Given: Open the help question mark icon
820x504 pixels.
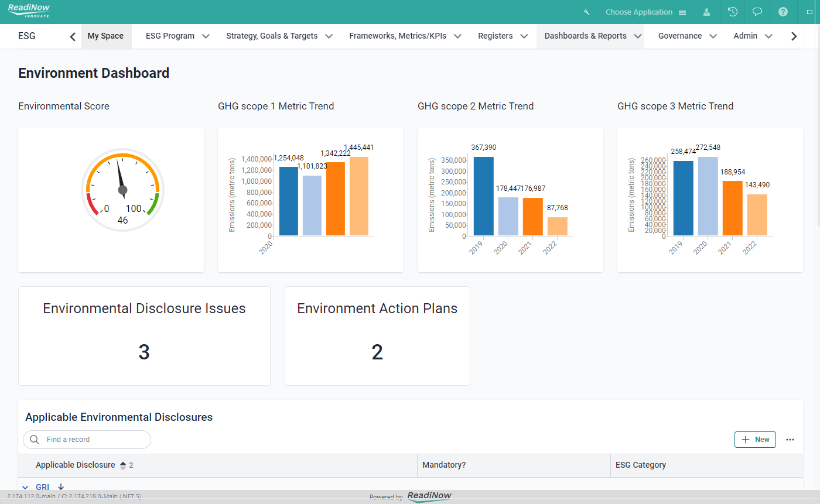Looking at the screenshot, I should coord(783,12).
